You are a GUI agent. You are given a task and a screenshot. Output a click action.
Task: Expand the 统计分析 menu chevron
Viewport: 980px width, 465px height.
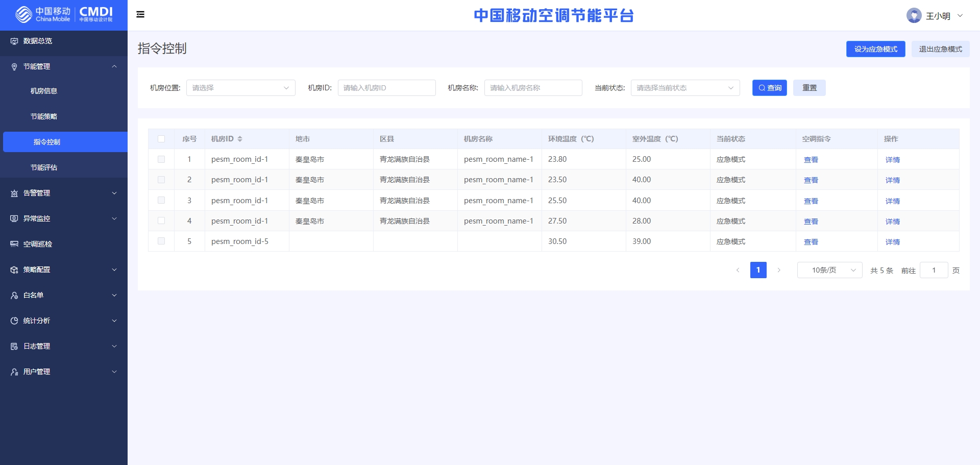tap(114, 321)
